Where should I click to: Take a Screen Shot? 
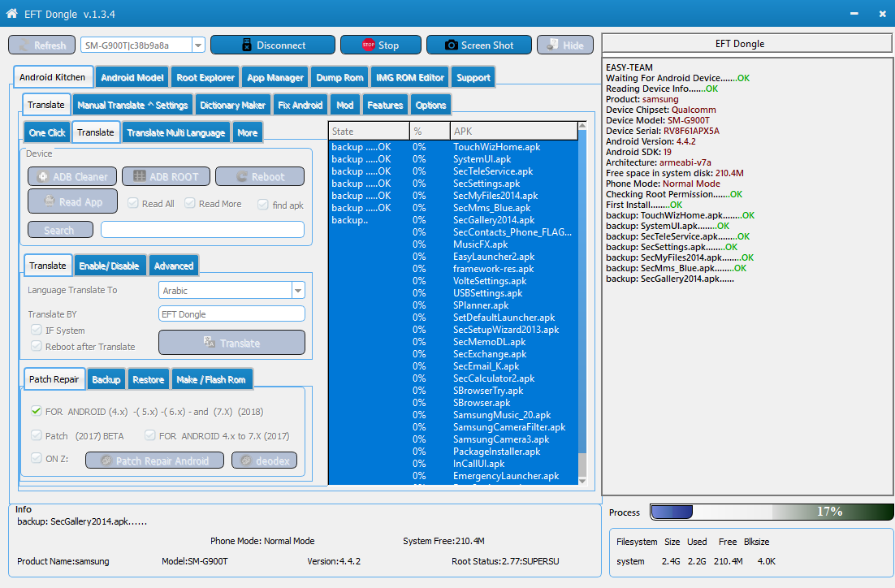point(479,45)
